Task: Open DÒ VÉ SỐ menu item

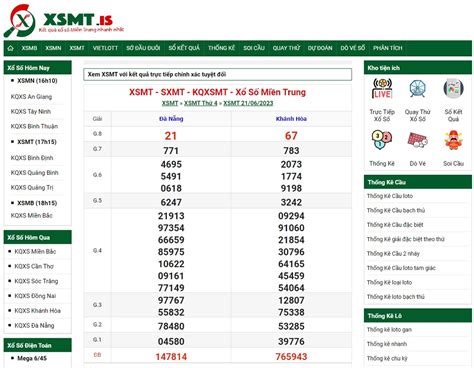Action: pos(353,48)
